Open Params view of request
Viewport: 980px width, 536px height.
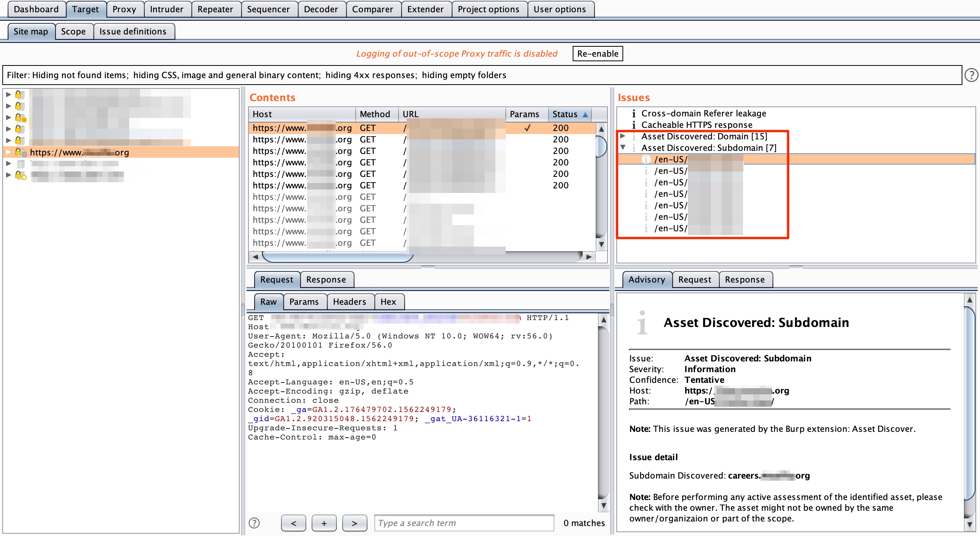(x=304, y=302)
